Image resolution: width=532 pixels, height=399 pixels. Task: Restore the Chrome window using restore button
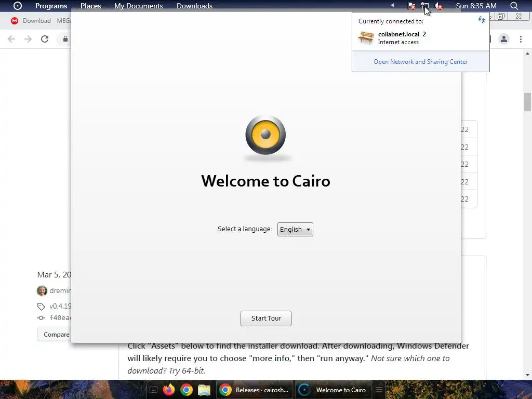(x=501, y=16)
